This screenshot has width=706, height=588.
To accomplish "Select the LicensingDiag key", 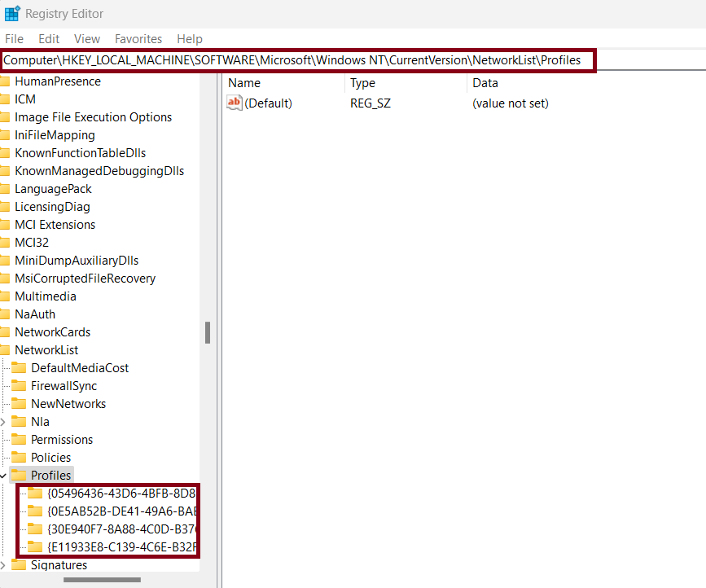I will click(x=52, y=207).
